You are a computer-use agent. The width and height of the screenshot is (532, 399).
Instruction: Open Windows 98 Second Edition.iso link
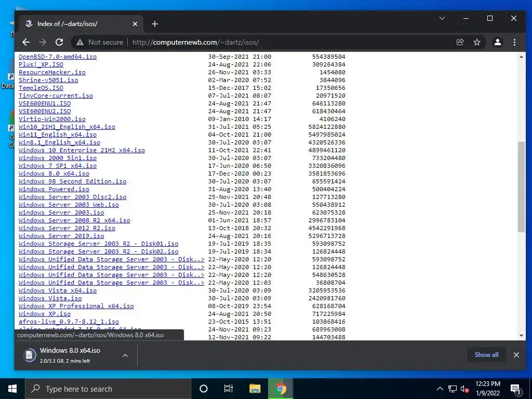tap(73, 181)
